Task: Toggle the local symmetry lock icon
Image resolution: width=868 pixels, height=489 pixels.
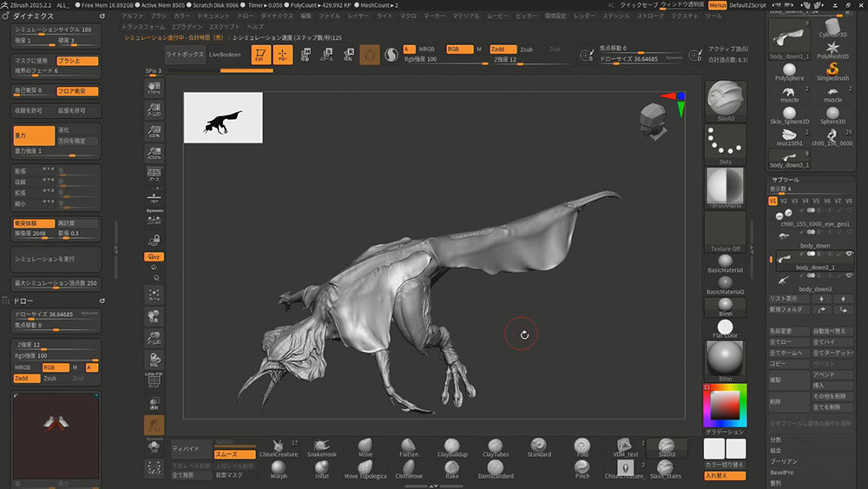Action: (x=154, y=240)
